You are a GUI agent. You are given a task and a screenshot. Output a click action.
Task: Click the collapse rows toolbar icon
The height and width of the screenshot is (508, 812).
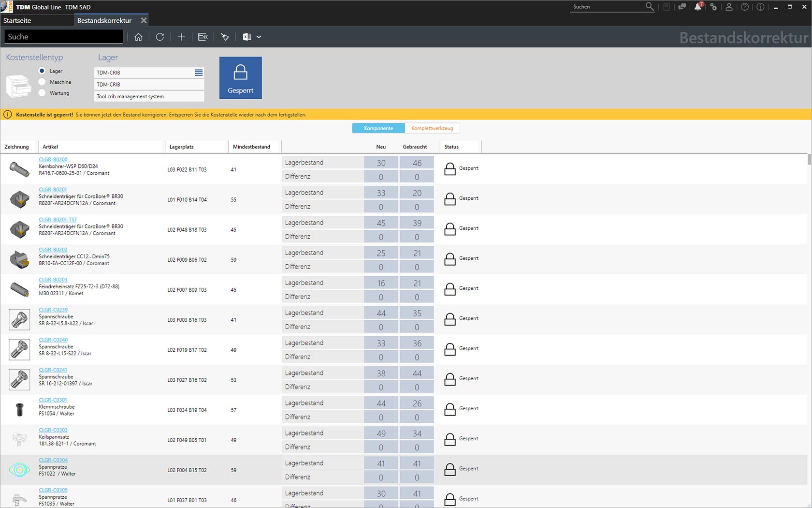pos(203,37)
